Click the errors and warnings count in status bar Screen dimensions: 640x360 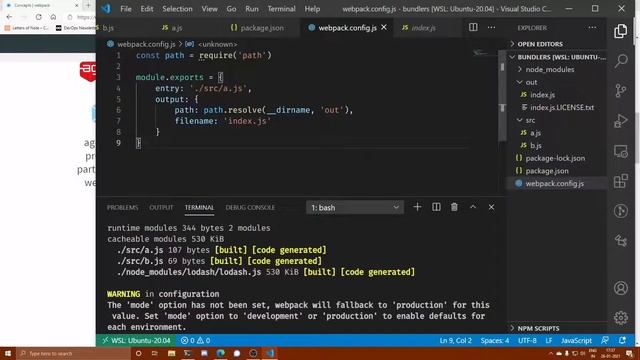(196, 340)
